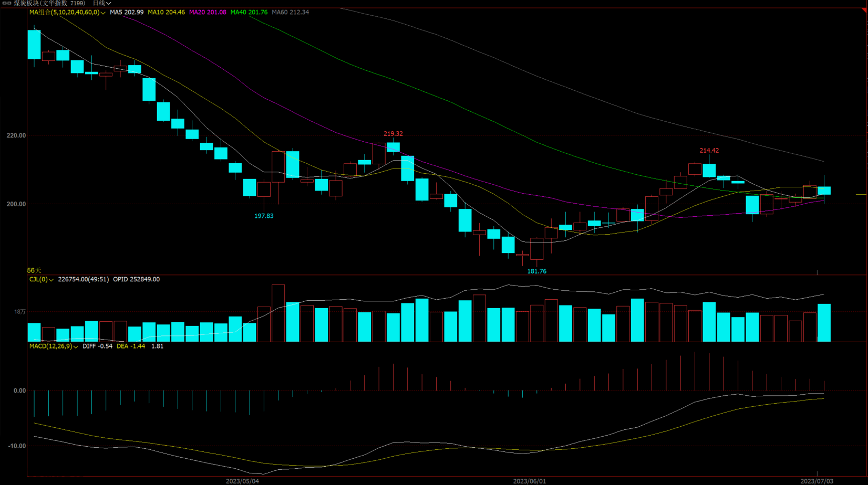Click the 181.76 low price marker
Screen dimensions: 868x485
click(x=536, y=271)
